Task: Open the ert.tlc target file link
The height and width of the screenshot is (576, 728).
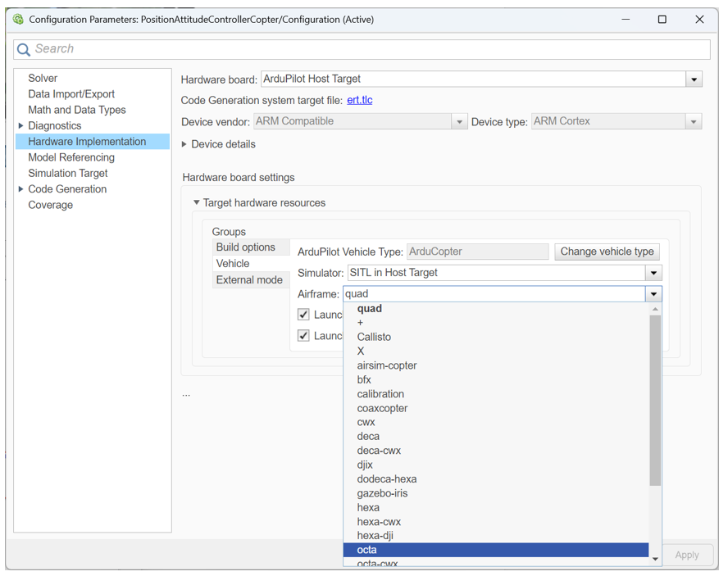Action: coord(359,100)
